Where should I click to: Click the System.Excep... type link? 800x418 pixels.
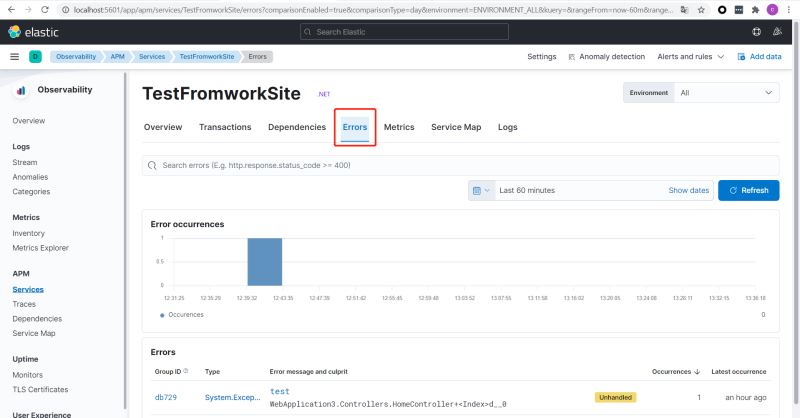[x=233, y=397]
